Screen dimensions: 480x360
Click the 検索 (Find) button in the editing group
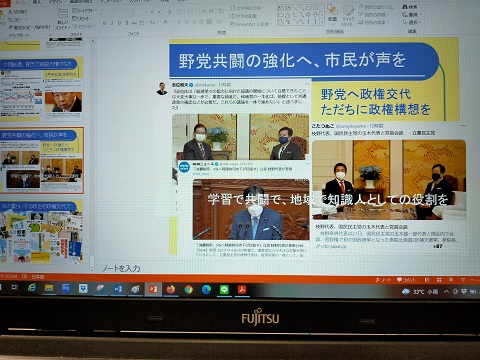tap(410, 7)
